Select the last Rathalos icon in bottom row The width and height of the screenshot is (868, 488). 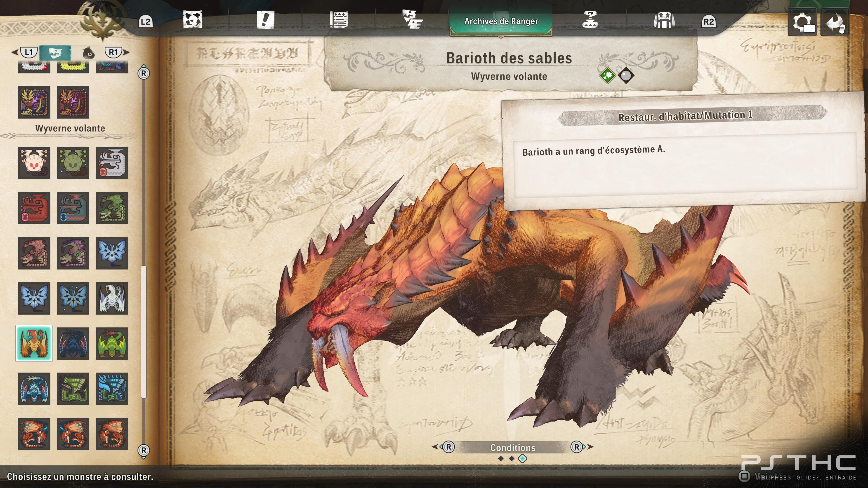[x=112, y=434]
